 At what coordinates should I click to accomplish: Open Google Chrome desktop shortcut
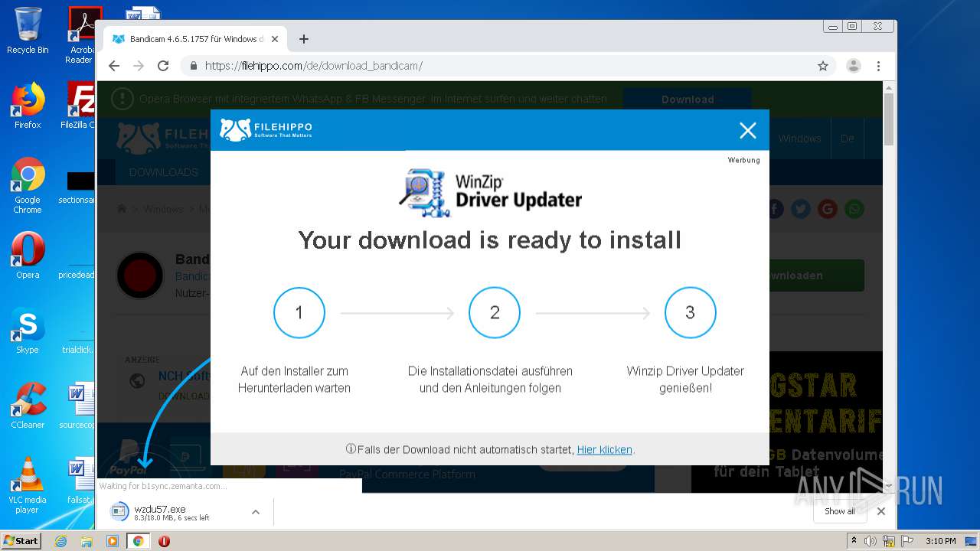click(28, 185)
